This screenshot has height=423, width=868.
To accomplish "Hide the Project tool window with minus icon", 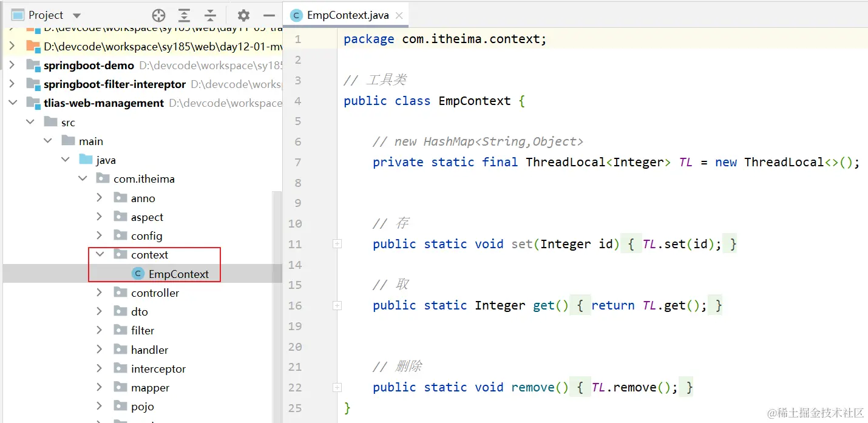I will coord(269,15).
